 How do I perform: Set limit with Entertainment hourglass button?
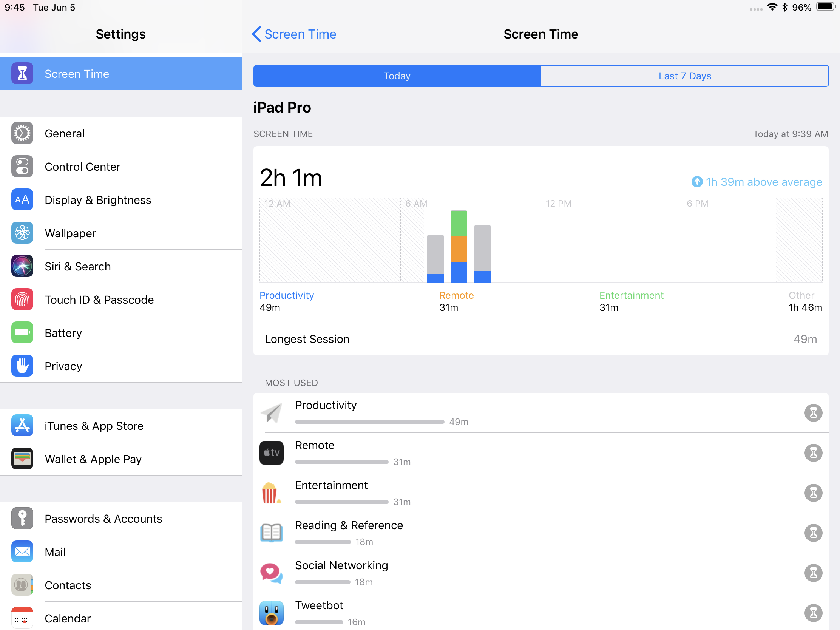pos(813,493)
